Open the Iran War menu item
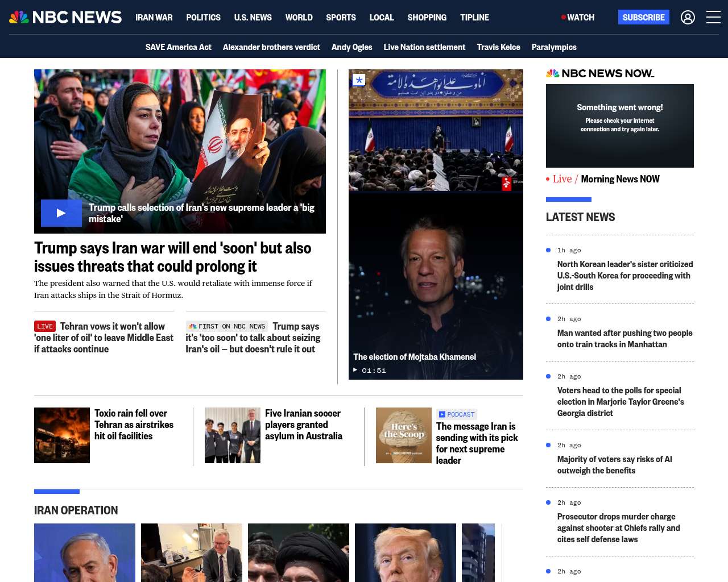Viewport: 728px width, 582px height. click(154, 18)
